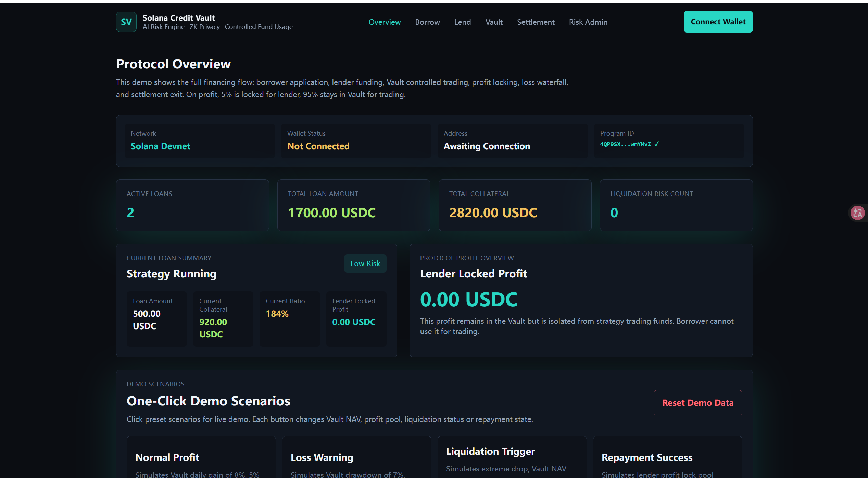This screenshot has width=868, height=478.
Task: Click the 1700.00 USDC total loan amount
Action: click(331, 213)
